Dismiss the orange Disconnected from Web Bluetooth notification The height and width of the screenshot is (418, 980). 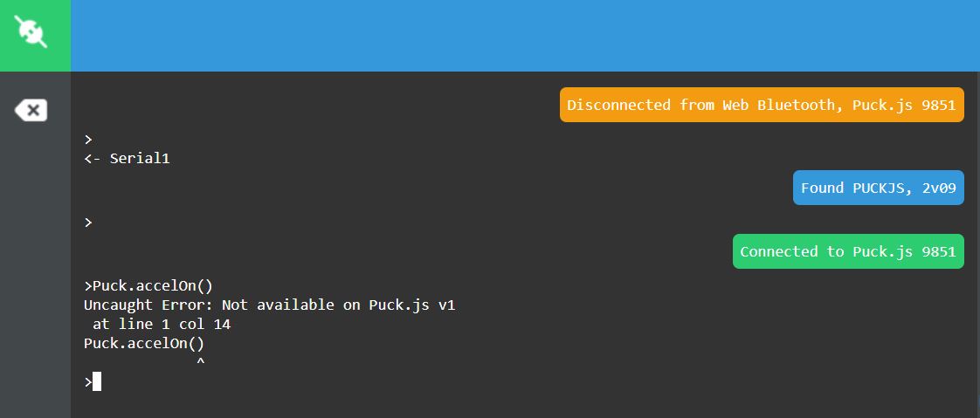(762, 105)
